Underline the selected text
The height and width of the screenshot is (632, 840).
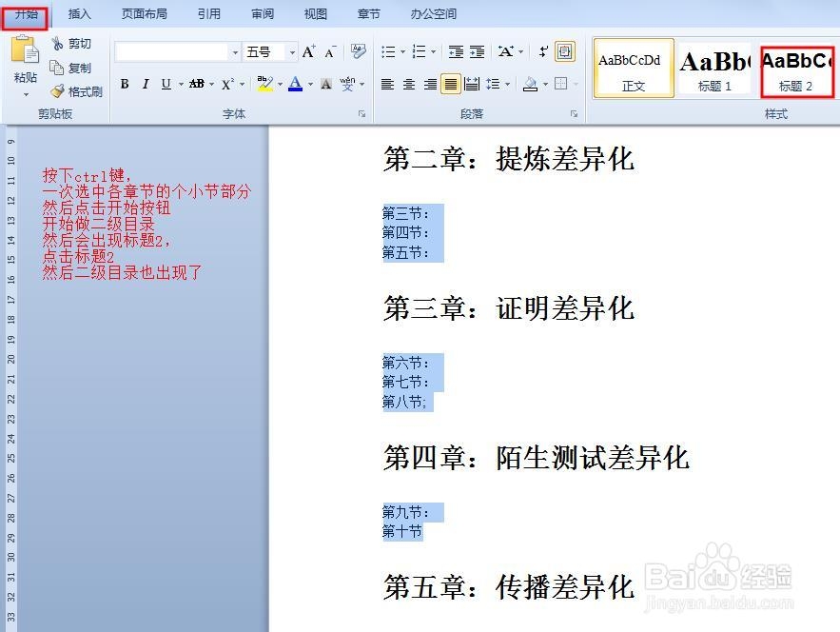pos(165,84)
